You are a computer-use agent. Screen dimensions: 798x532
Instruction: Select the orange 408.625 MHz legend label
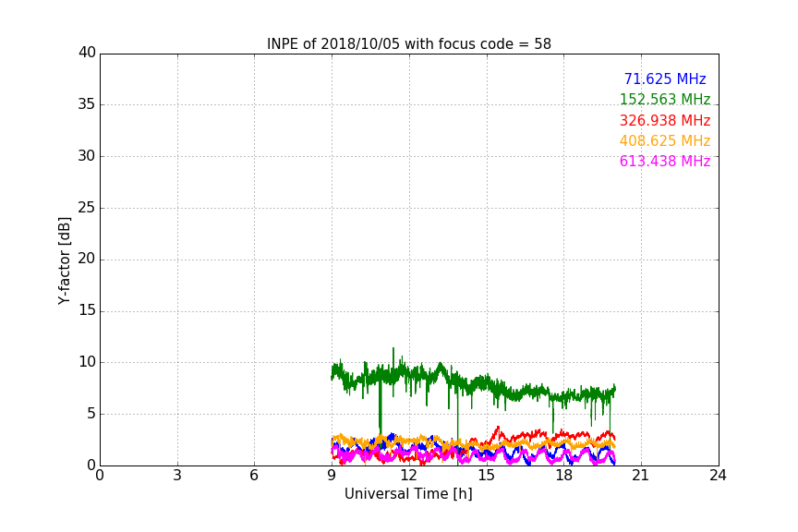pyautogui.click(x=665, y=140)
